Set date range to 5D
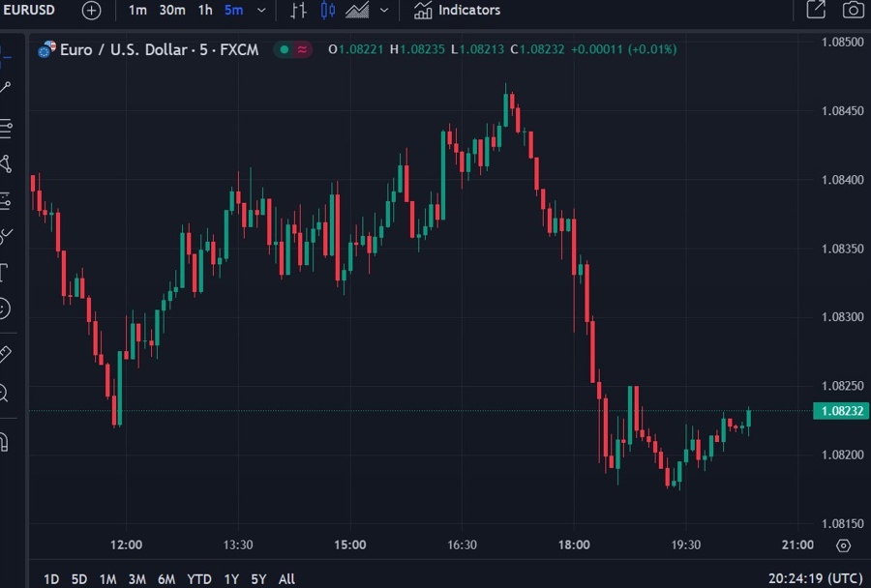This screenshot has width=871, height=588. pyautogui.click(x=79, y=579)
